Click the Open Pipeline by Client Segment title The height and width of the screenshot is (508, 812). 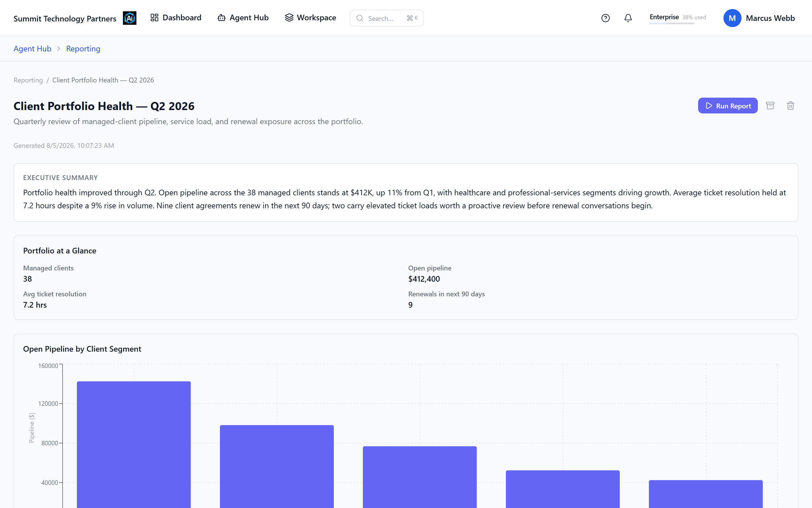click(82, 349)
